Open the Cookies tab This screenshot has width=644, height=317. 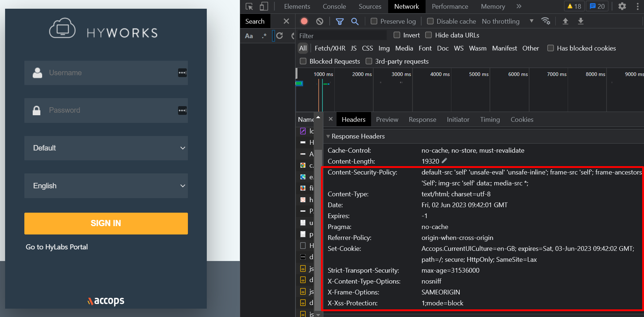[522, 120]
